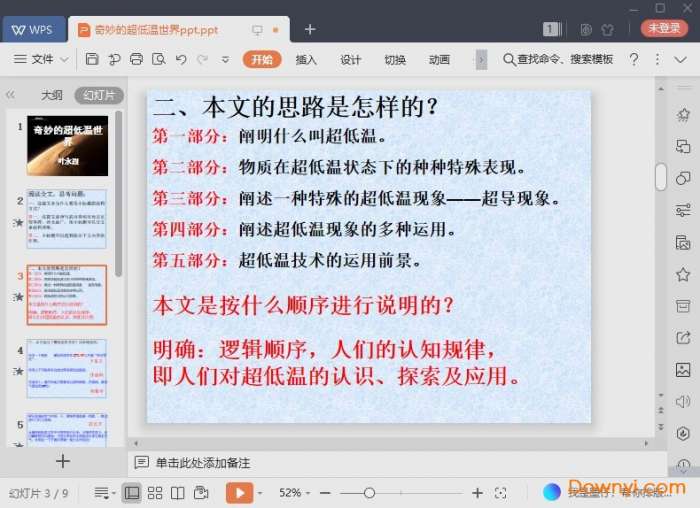Open the WPS home tab
This screenshot has width=700, height=508.
(x=33, y=29)
